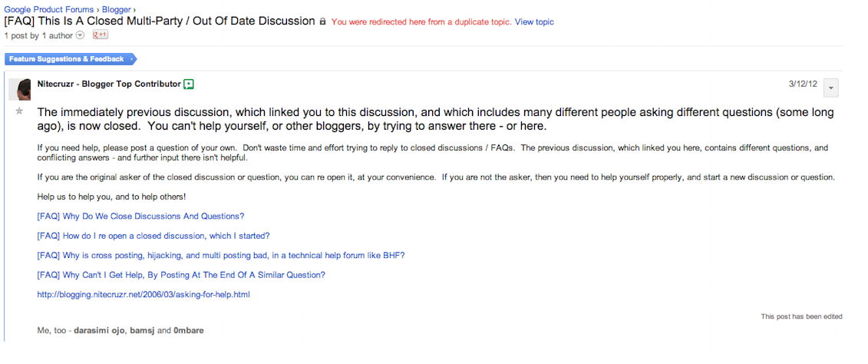Click the user 0mbare
868x364 pixels.
tap(188, 330)
